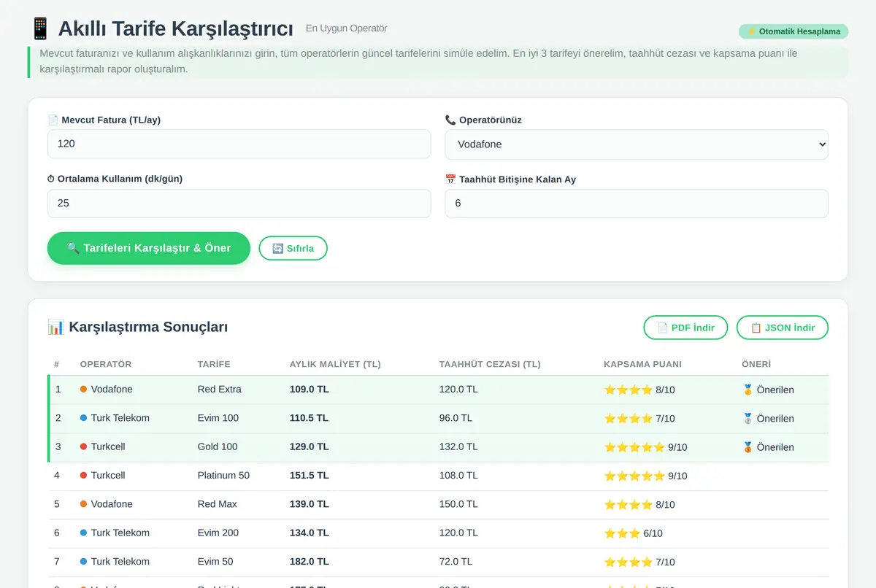Click the gold medal icon for Red Extra
The height and width of the screenshot is (588, 876).
[x=748, y=390]
